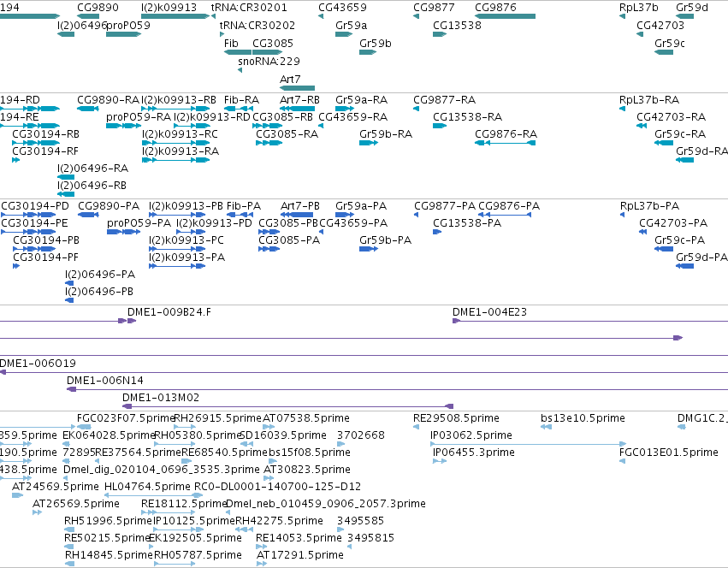Select the proPO59-RA transcript
Viewport: 728px width, 568px height.
[x=123, y=126]
